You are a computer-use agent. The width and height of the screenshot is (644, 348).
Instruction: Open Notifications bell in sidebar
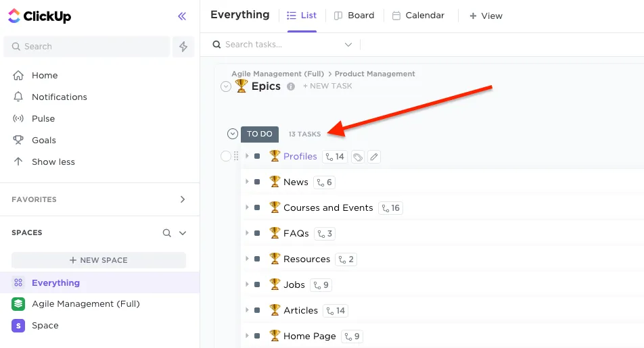[x=19, y=97]
